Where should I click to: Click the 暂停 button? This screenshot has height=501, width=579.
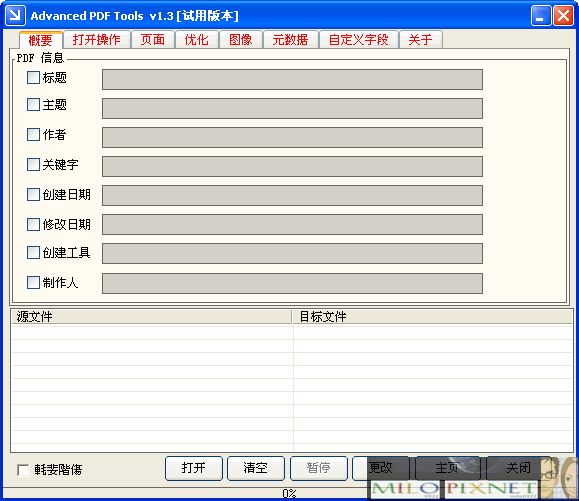coord(319,468)
